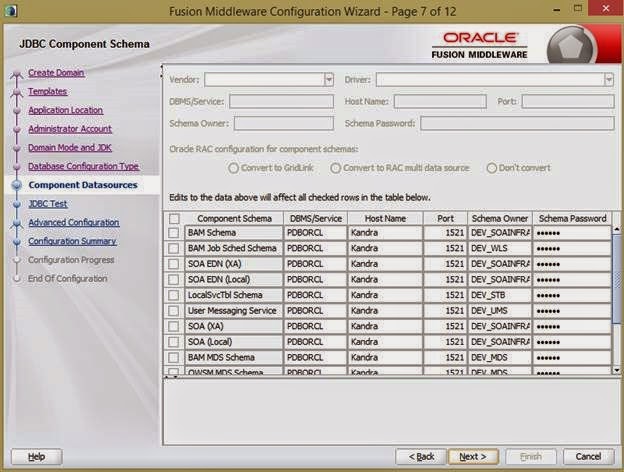Minimize the Configuration Wizard window
Screen dimensions: 624x472
point(558,9)
